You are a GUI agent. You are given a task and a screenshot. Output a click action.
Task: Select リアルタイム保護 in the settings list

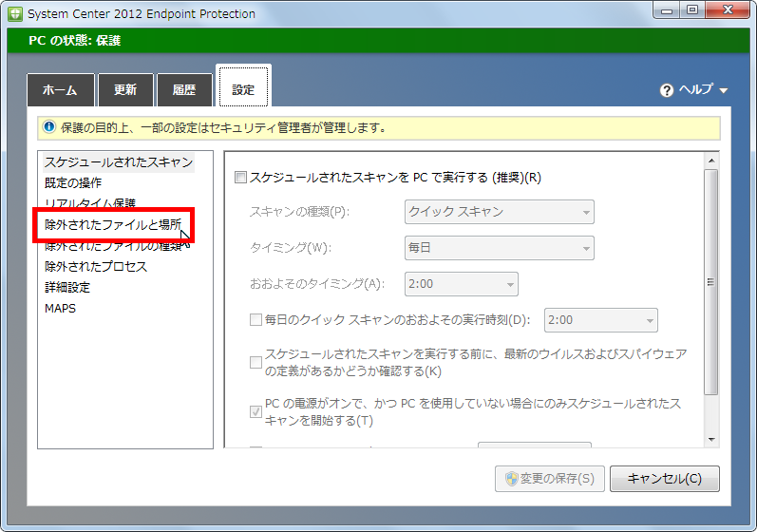click(x=90, y=203)
